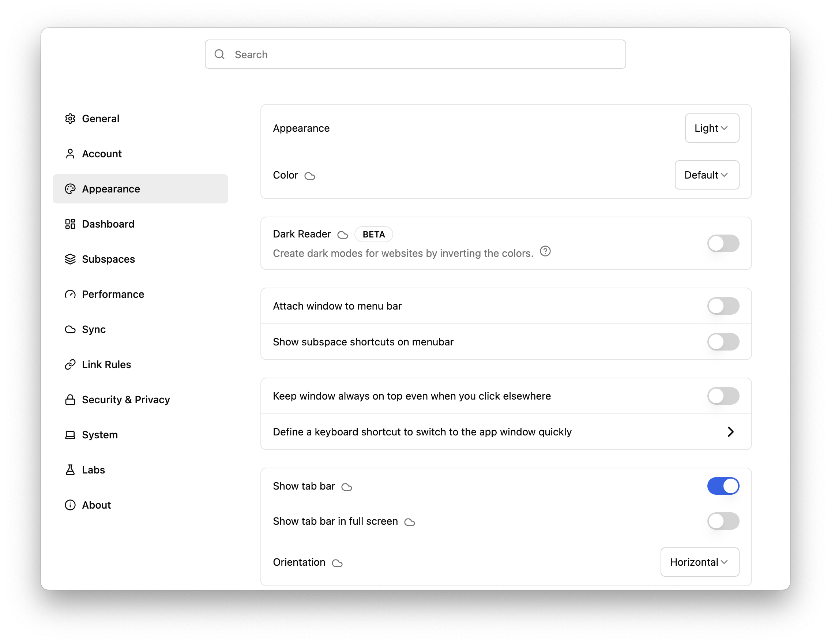Open the Appearance Light dropdown

pyautogui.click(x=711, y=128)
